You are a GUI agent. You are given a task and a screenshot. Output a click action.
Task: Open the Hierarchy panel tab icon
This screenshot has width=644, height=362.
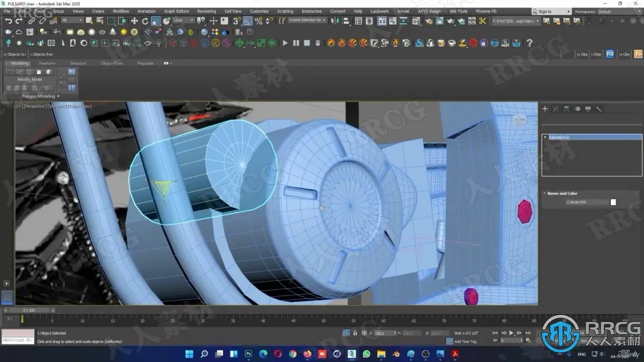coord(567,109)
